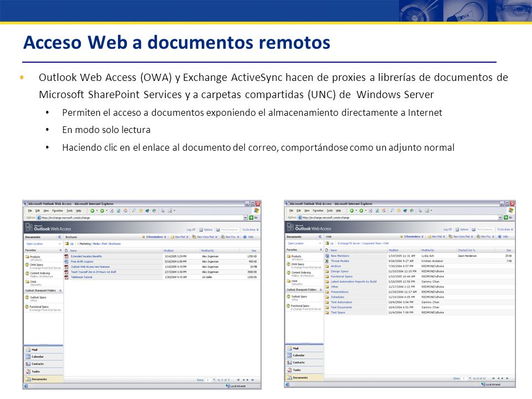Select Content Indexing favorite in right window
The image size is (532, 399).
[x=301, y=273]
